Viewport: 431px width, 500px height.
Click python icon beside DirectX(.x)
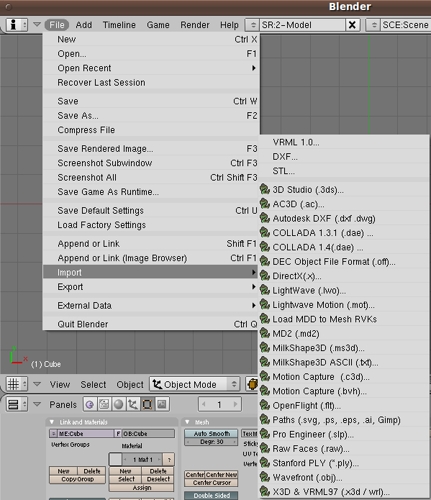coord(265,275)
